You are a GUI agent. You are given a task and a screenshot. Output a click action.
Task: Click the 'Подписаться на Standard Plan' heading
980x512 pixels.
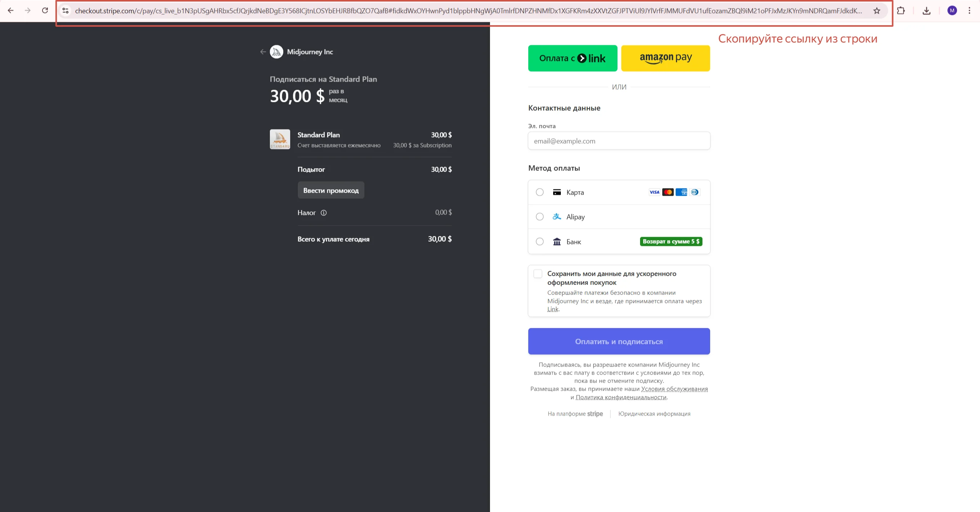coord(323,79)
